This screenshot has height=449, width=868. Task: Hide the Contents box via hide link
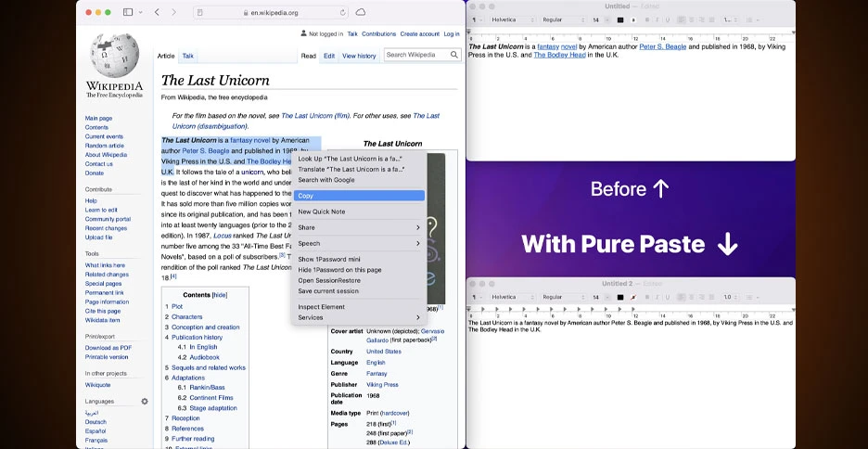[220, 296]
